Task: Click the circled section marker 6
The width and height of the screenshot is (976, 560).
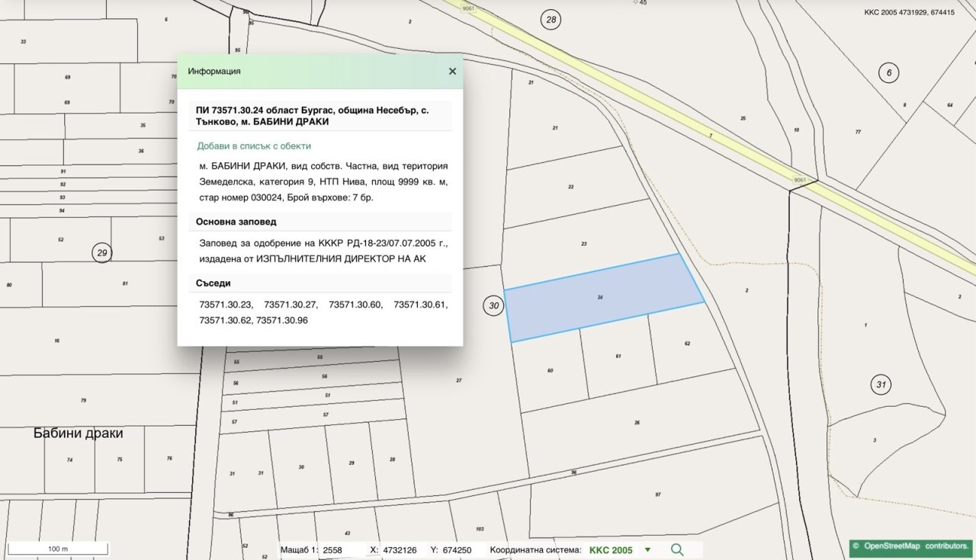Action: pos(888,73)
